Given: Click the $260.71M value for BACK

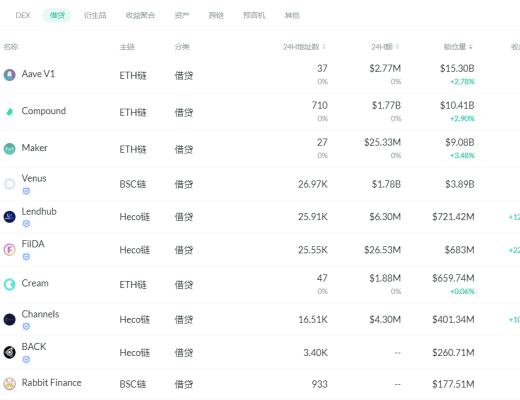Looking at the screenshot, I should 453,353.
